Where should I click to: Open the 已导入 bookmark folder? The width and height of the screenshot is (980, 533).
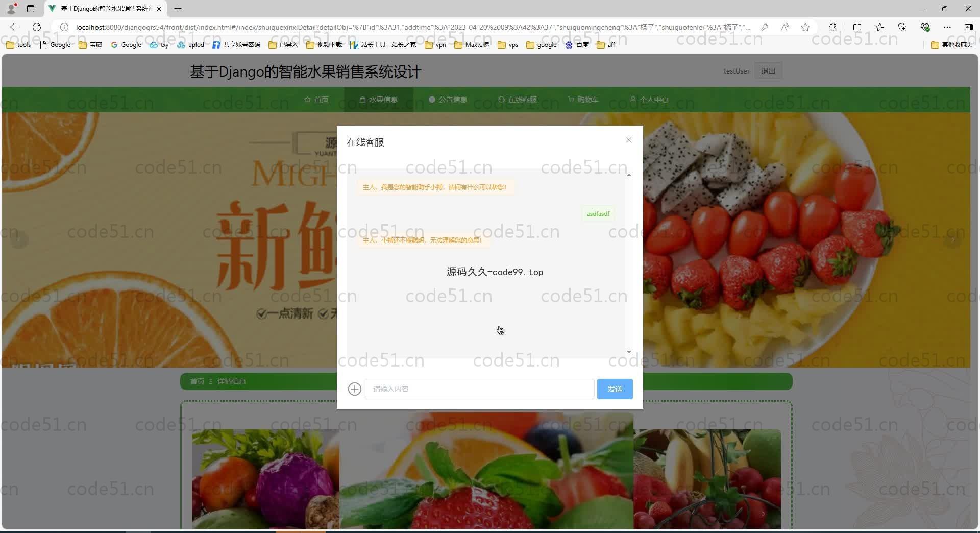tap(283, 45)
